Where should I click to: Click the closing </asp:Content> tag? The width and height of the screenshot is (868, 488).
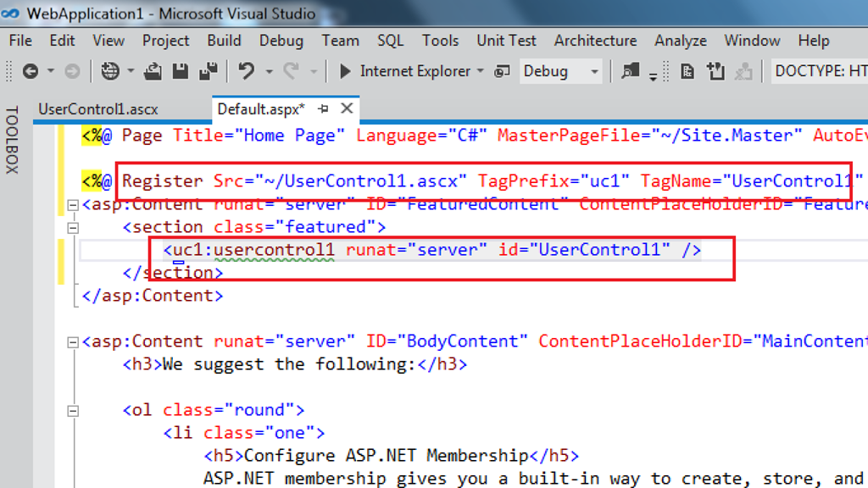[153, 296]
